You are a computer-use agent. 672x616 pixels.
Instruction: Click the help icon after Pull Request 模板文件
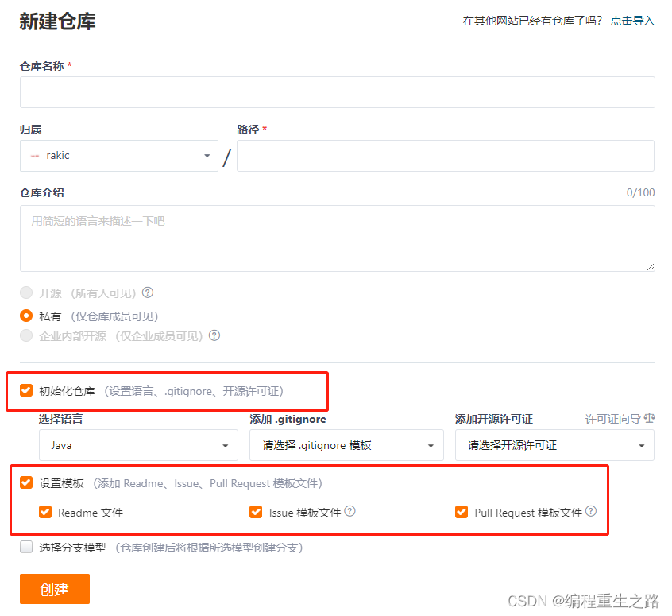[x=590, y=513]
